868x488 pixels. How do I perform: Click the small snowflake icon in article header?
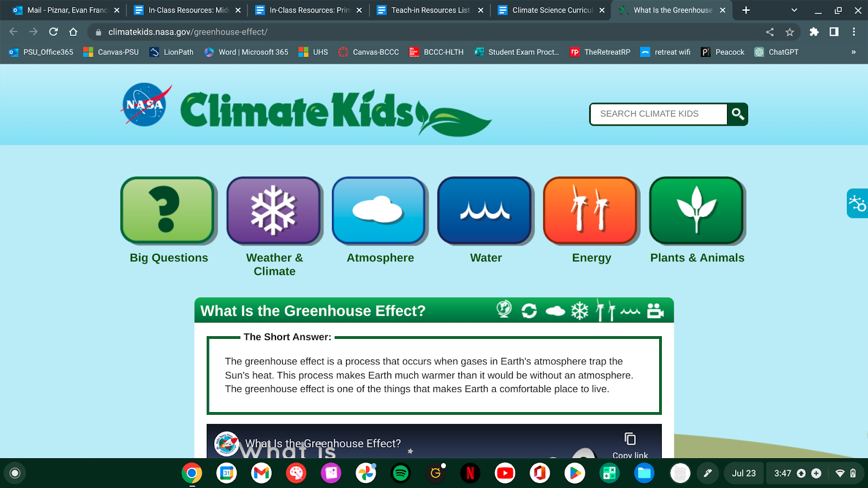(580, 311)
